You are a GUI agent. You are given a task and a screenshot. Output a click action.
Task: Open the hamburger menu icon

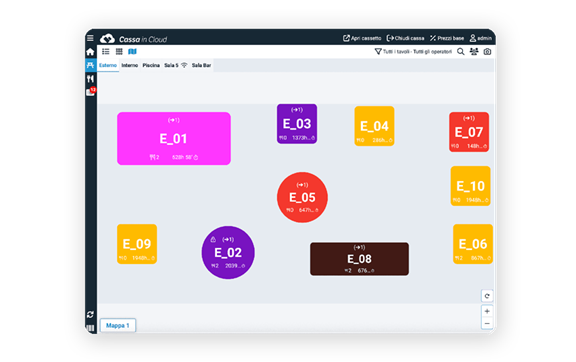90,38
